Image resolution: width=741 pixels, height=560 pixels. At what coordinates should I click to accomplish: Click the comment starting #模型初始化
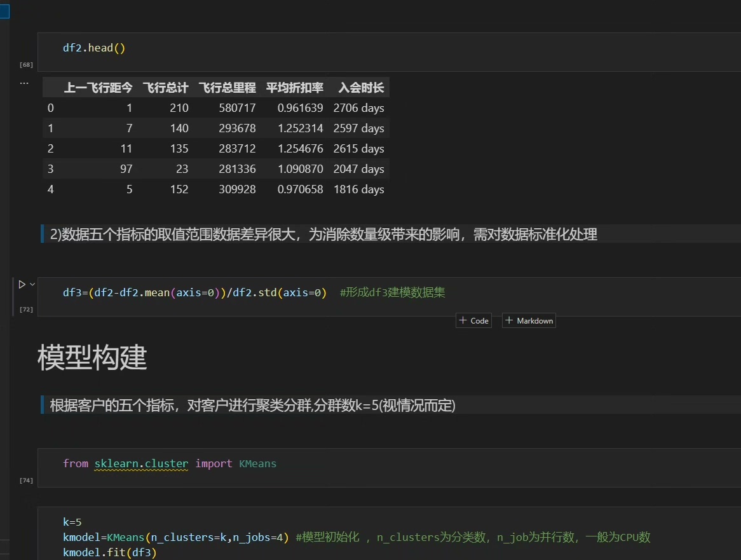[473, 537]
